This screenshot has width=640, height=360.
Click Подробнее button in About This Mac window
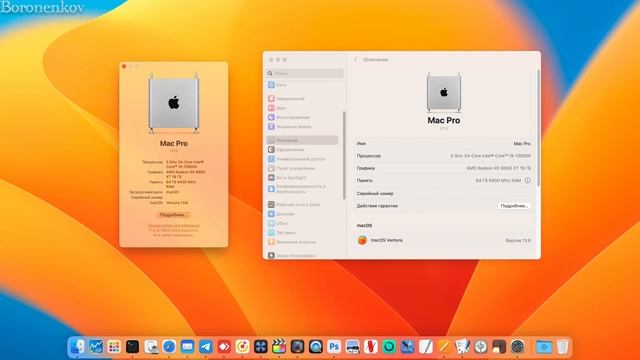173,215
